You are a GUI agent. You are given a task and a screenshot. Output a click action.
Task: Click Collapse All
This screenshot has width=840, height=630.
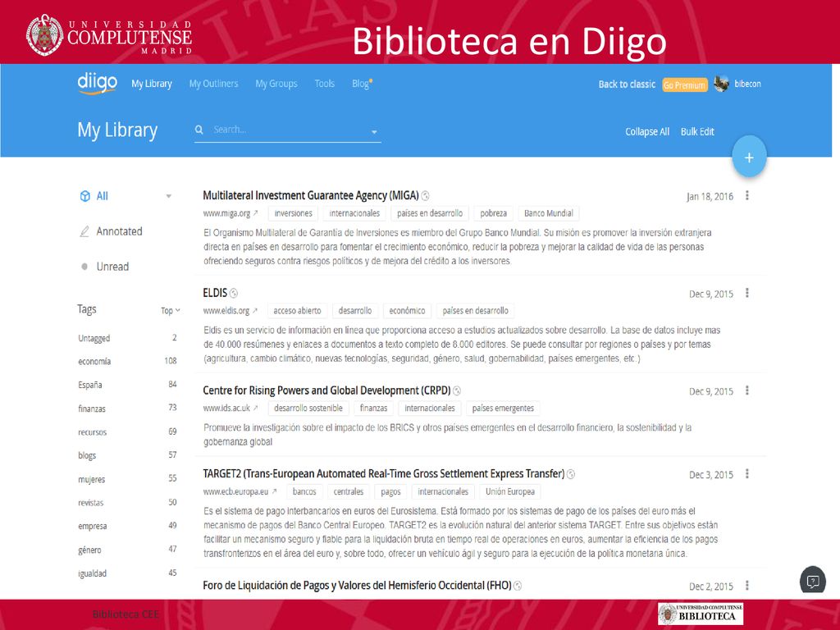[647, 132]
